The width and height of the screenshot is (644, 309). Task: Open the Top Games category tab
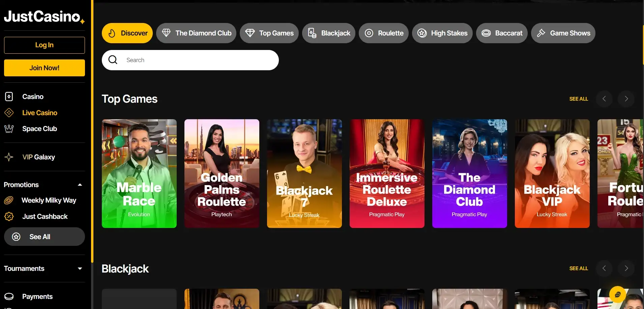[269, 33]
